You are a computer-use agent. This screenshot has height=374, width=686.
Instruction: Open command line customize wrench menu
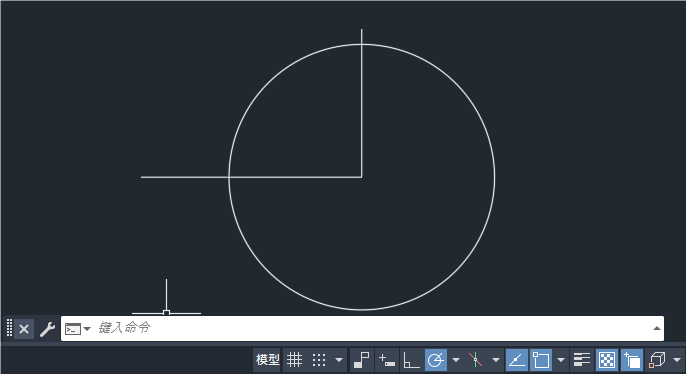(47, 329)
